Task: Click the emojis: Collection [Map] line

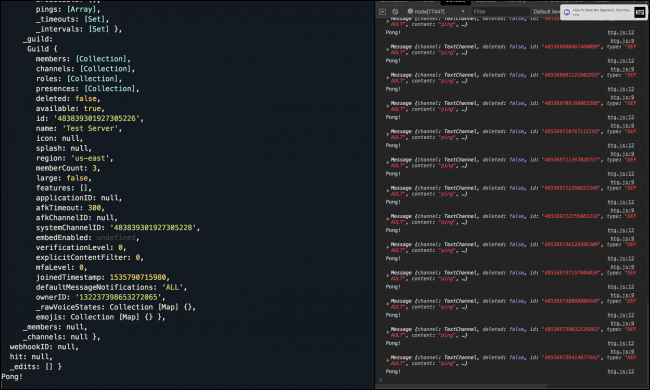Action: coord(100,317)
